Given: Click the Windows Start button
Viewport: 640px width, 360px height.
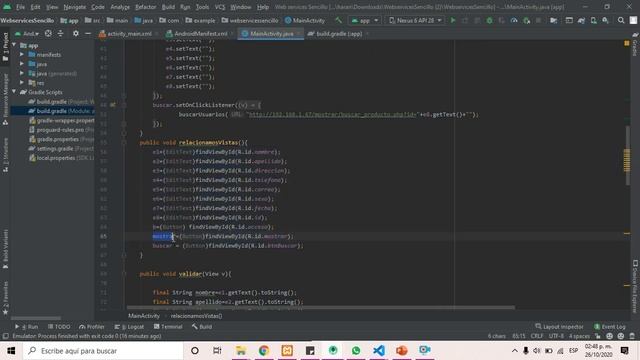Looking at the screenshot, I should tap(11, 351).
